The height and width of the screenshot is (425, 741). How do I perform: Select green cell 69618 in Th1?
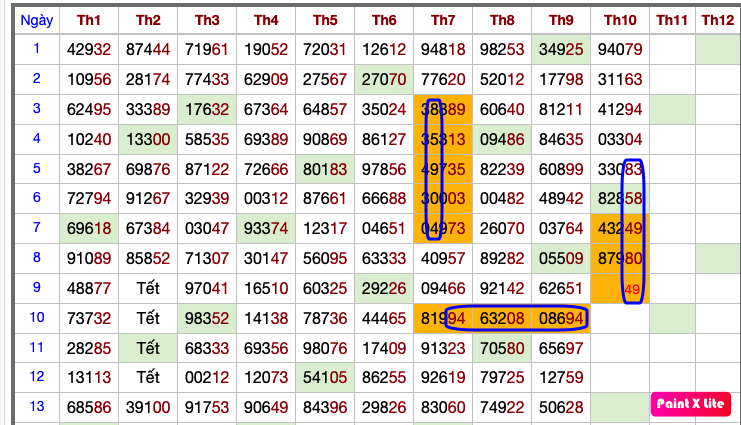(x=89, y=230)
